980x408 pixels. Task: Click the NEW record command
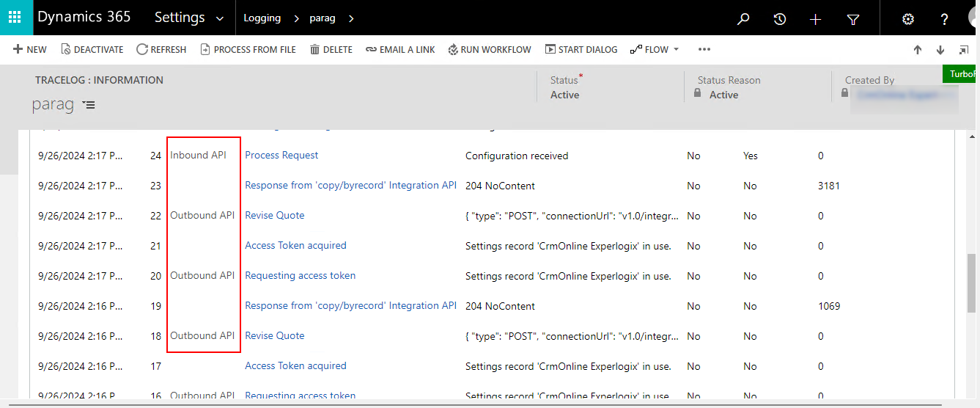coord(30,49)
